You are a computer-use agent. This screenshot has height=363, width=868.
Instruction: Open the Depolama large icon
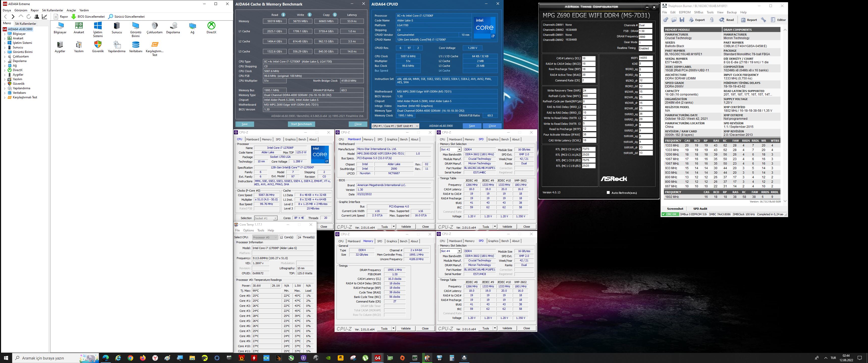[x=173, y=28]
